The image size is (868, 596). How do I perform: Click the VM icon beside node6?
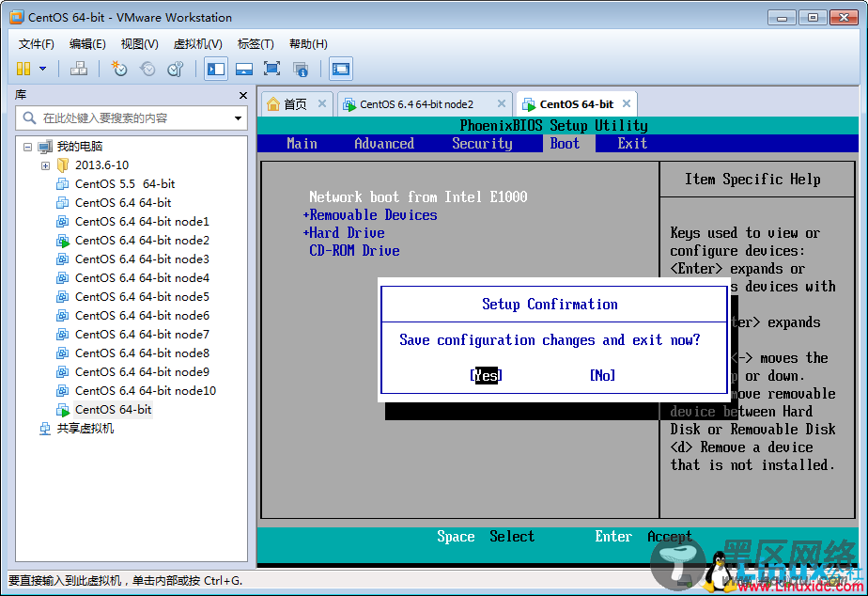click(x=63, y=316)
